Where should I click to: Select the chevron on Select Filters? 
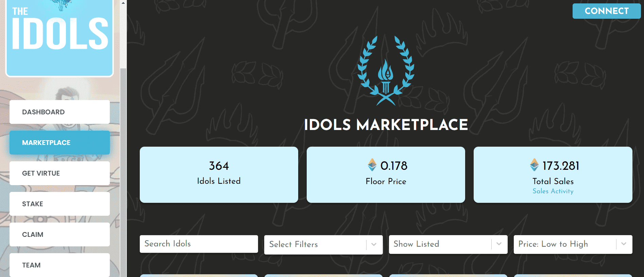(x=374, y=244)
